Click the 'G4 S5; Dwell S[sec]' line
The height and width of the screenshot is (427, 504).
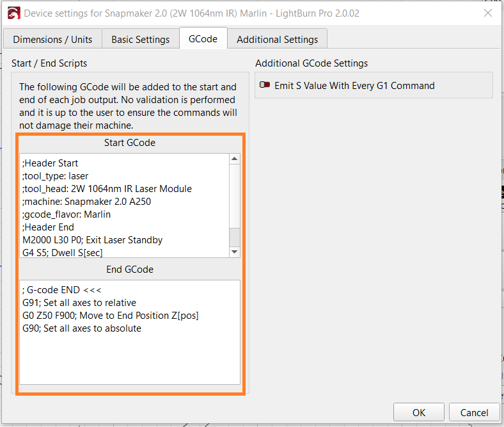[62, 253]
